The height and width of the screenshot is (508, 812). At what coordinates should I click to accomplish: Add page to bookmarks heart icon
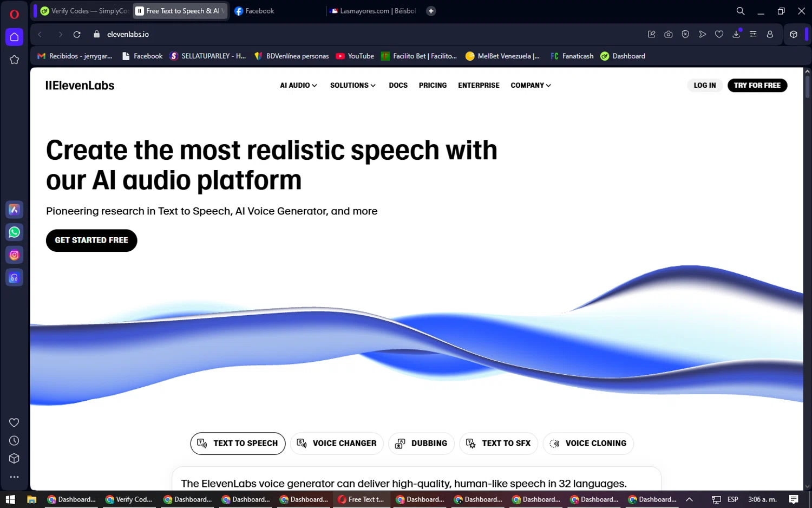(x=719, y=34)
